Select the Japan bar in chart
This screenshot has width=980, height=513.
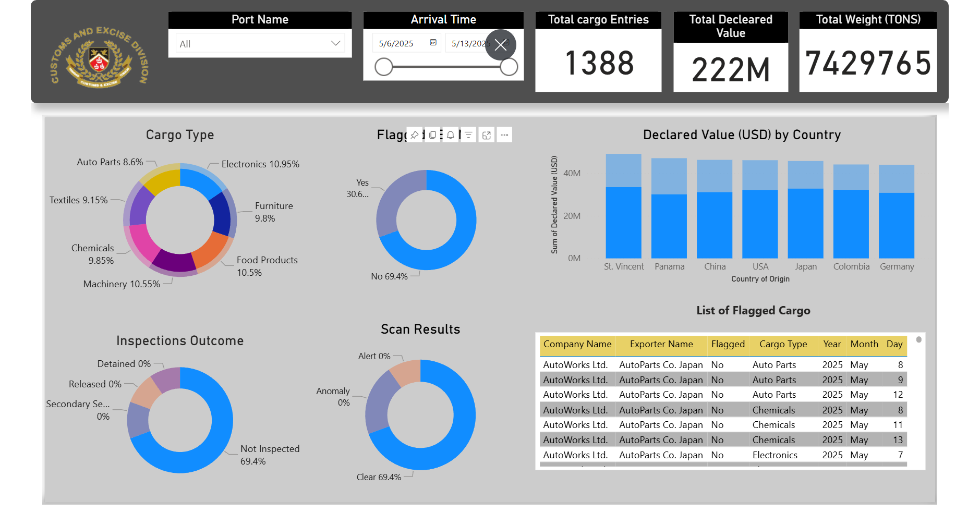click(x=806, y=223)
